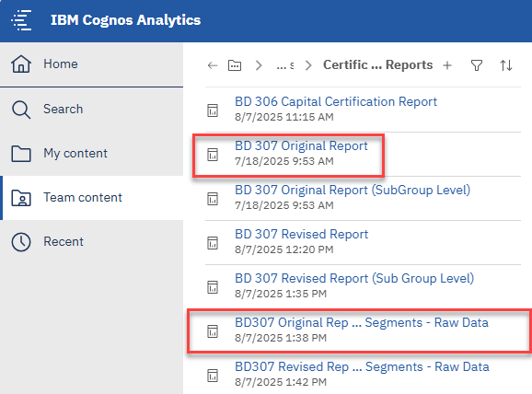
Task: Click the Home house icon
Action: tap(21, 64)
